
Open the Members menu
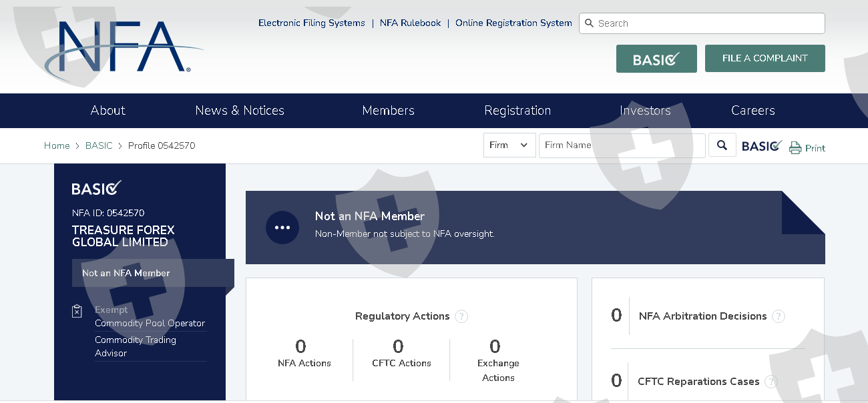pos(388,111)
